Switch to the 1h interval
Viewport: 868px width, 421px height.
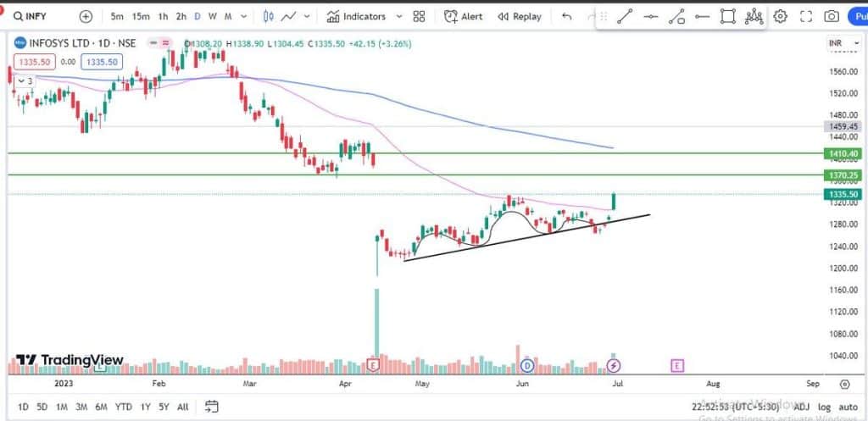(163, 17)
